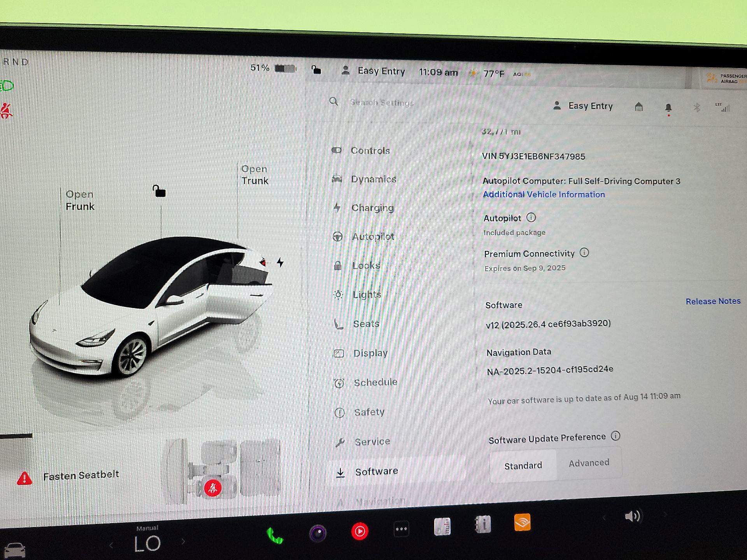Tap the Bluetooth icon
The image size is (747, 560).
coord(697,107)
